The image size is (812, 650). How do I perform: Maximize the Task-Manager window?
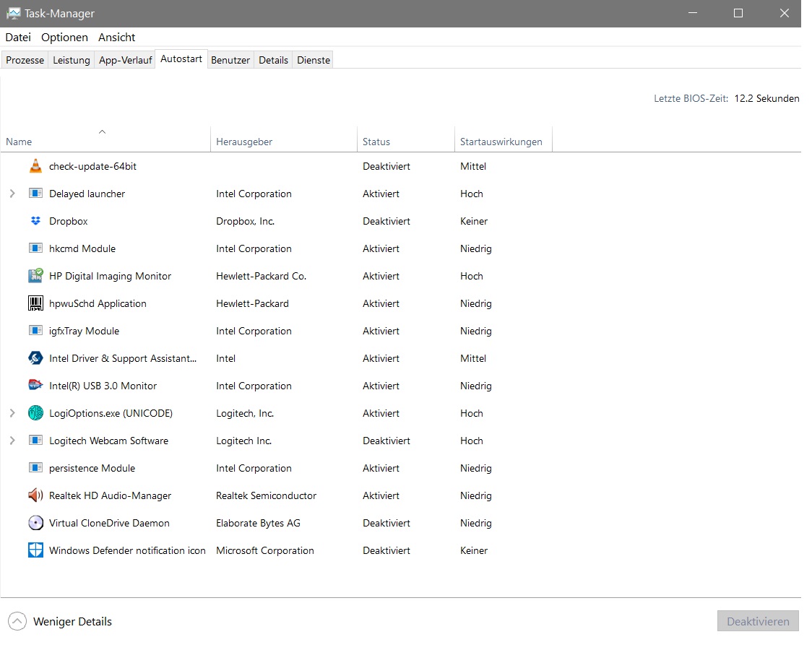738,14
